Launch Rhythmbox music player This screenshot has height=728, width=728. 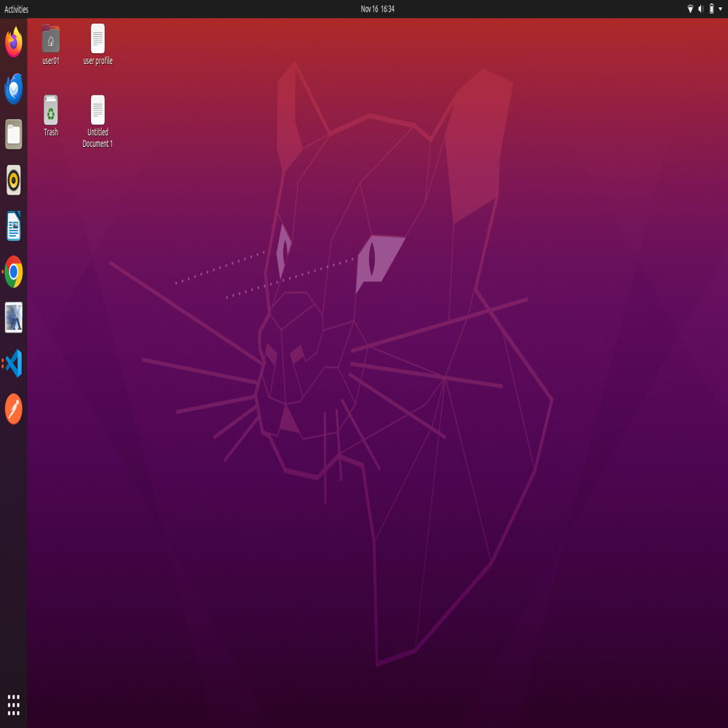coord(13,180)
